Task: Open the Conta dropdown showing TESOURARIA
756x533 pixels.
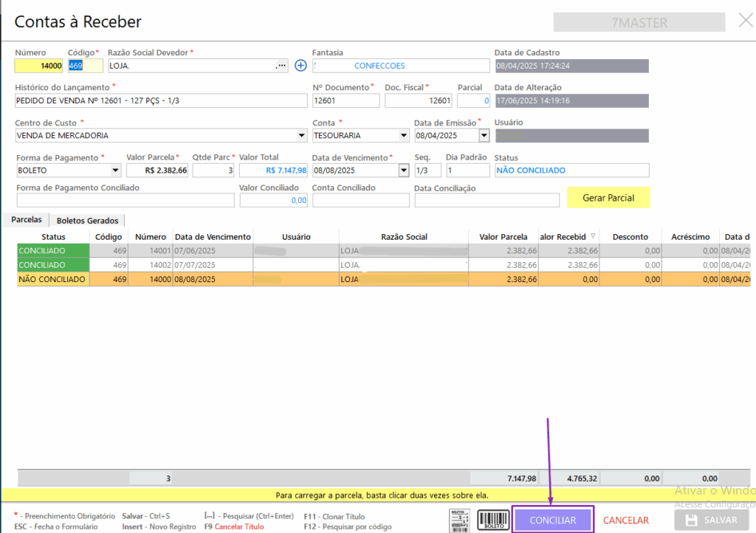Action: tap(403, 136)
